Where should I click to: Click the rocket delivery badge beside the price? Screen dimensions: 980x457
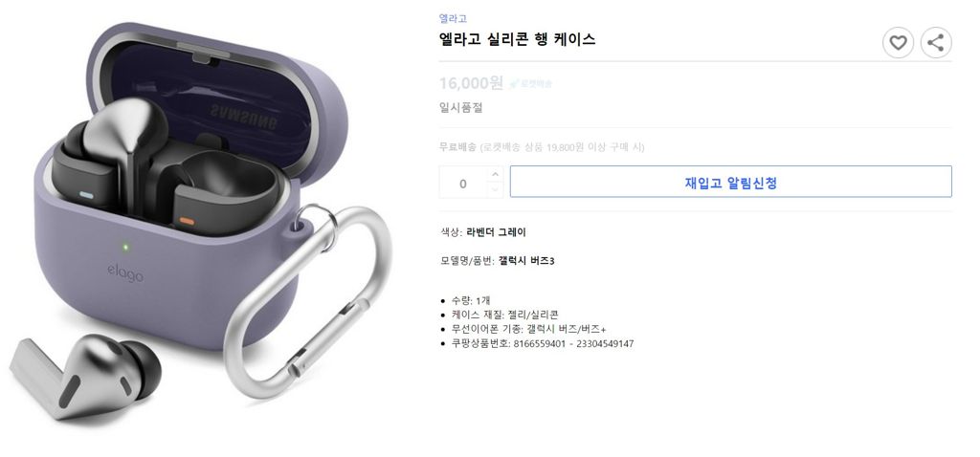530,83
